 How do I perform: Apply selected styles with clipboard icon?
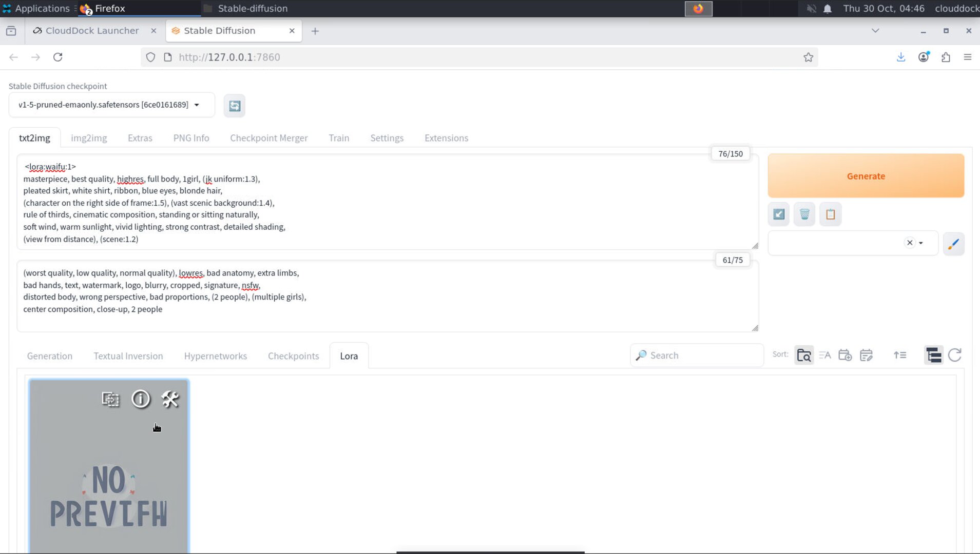pyautogui.click(x=830, y=214)
